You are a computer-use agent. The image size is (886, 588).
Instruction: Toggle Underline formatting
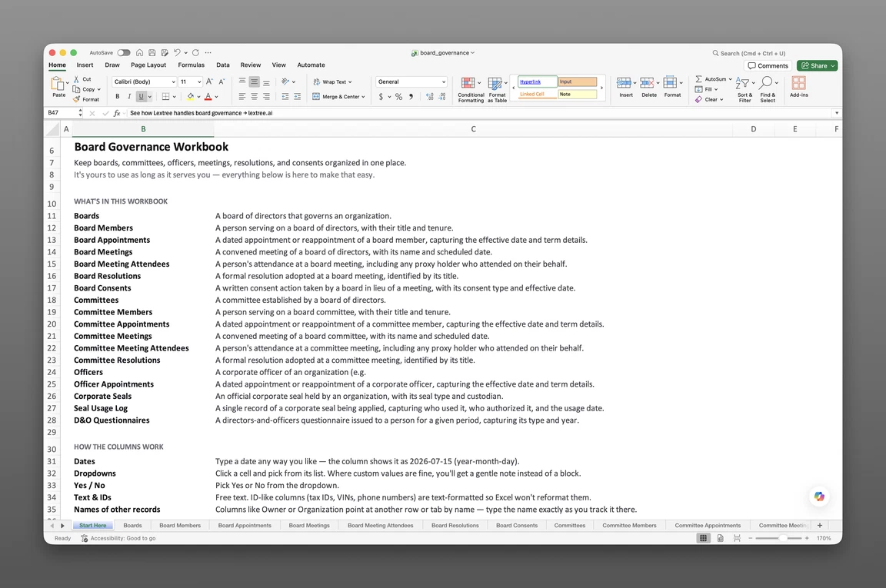point(142,97)
